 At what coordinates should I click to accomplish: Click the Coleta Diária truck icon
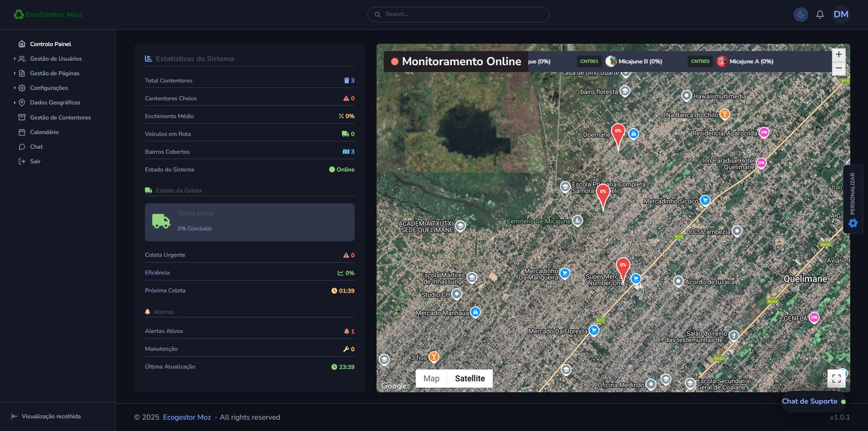[161, 221]
